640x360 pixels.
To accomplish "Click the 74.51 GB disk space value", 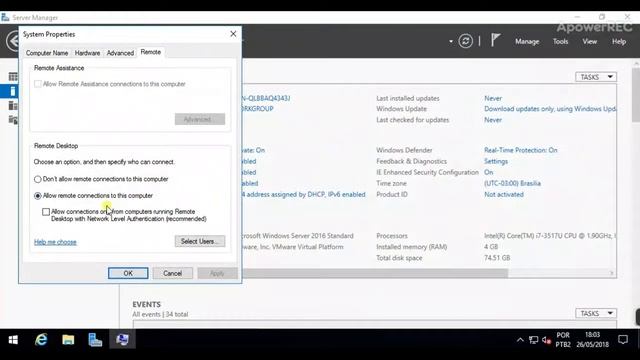I will pyautogui.click(x=497, y=258).
